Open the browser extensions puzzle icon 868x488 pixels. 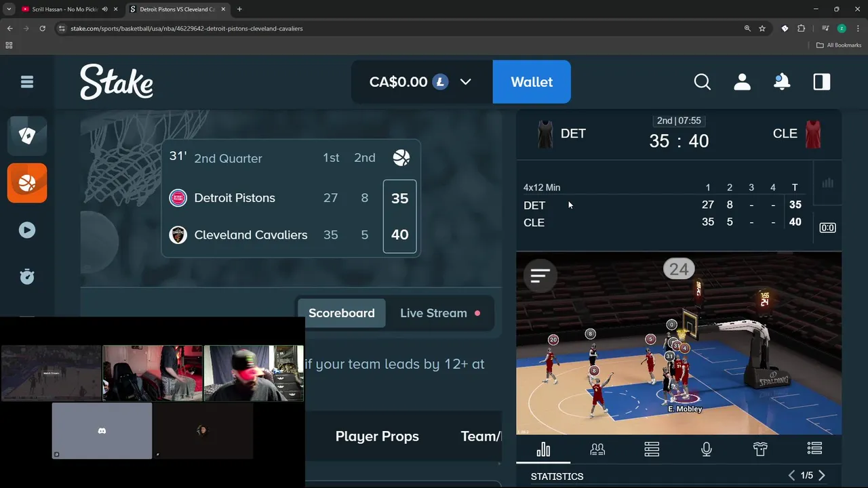click(x=801, y=28)
